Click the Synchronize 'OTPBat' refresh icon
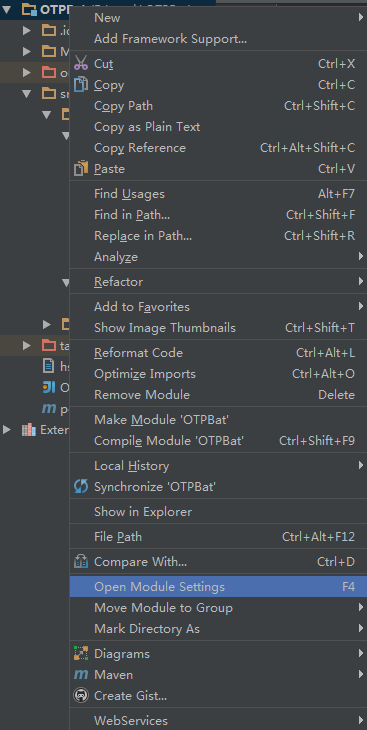 (81, 487)
